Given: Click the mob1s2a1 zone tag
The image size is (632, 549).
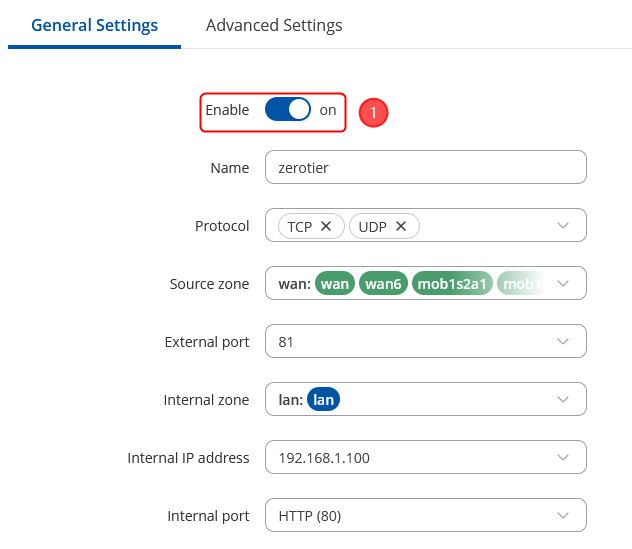Looking at the screenshot, I should pos(451,284).
